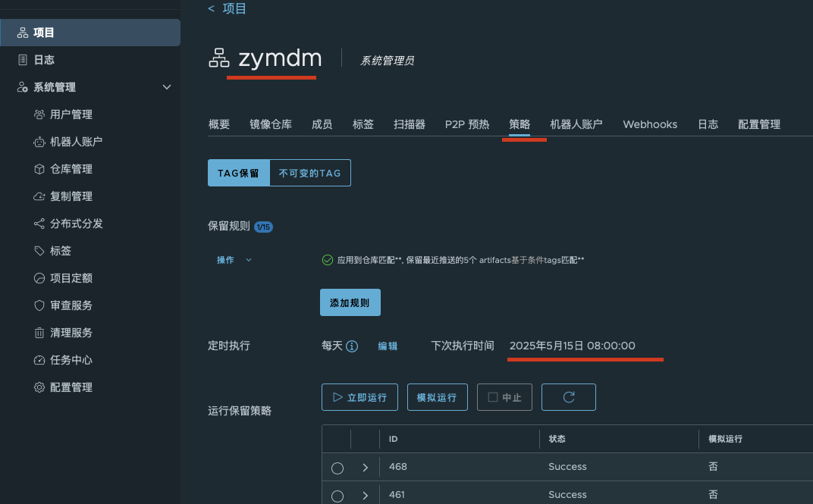
Task: Click the info icon next to 每天
Action: pyautogui.click(x=352, y=346)
